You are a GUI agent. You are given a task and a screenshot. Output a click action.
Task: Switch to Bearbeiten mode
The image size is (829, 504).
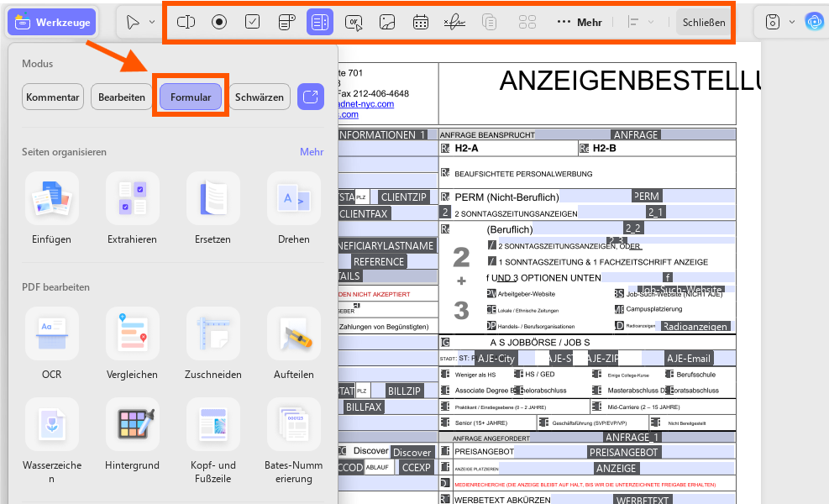pos(122,97)
